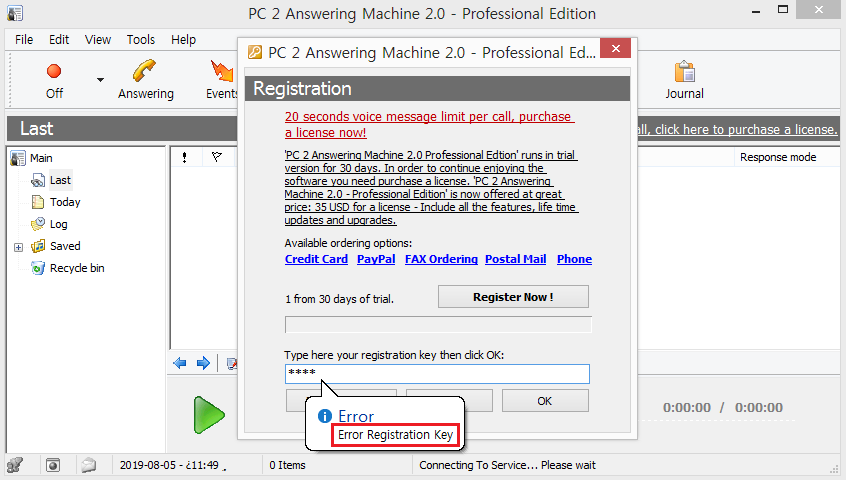The image size is (846, 480).
Task: Open the View menu
Action: click(98, 39)
